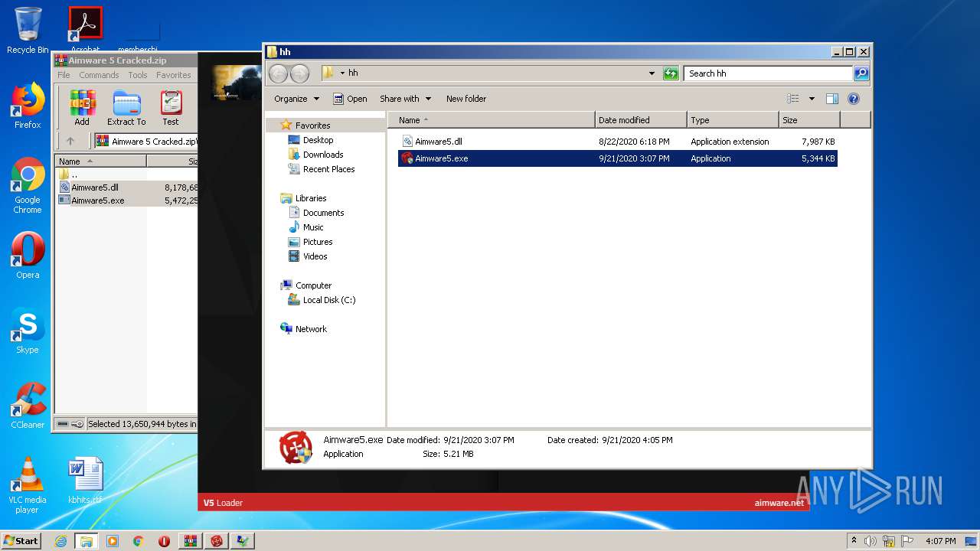The image size is (980, 551).
Task: Show hidden system tray icons
Action: (x=854, y=540)
